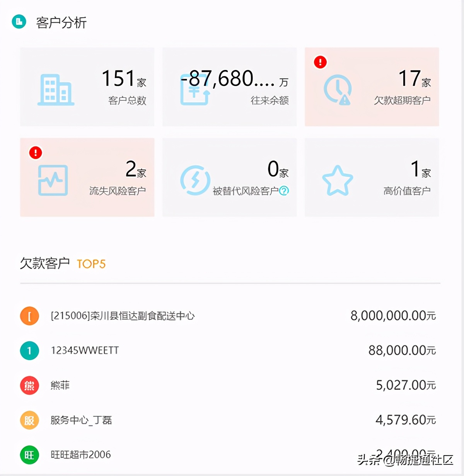Select customer entry [215006]栾川县恒达副食配送中心
The width and height of the screenshot is (464, 476).
(123, 316)
